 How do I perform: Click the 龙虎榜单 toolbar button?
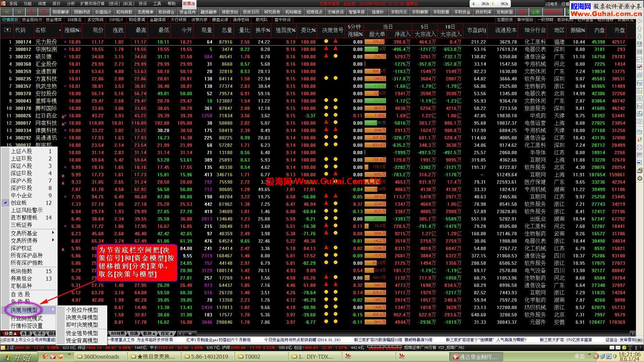(145, 12)
